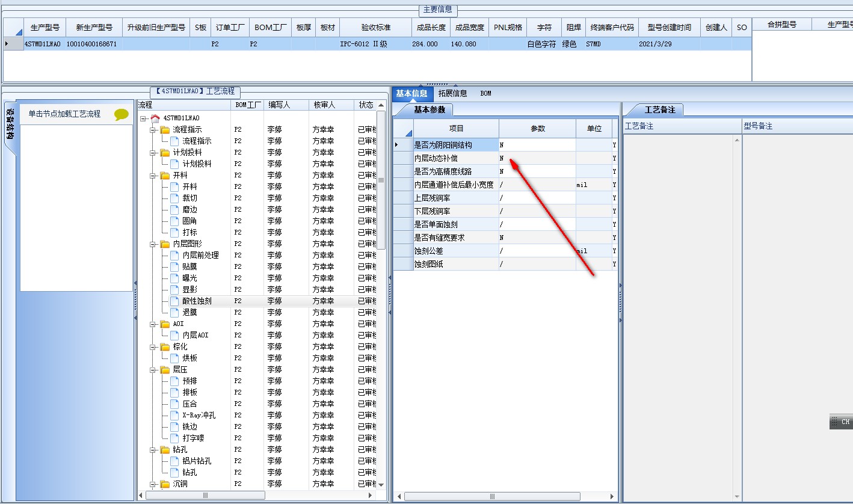Click the 参数 column header
The width and height of the screenshot is (853, 504).
[x=537, y=129]
